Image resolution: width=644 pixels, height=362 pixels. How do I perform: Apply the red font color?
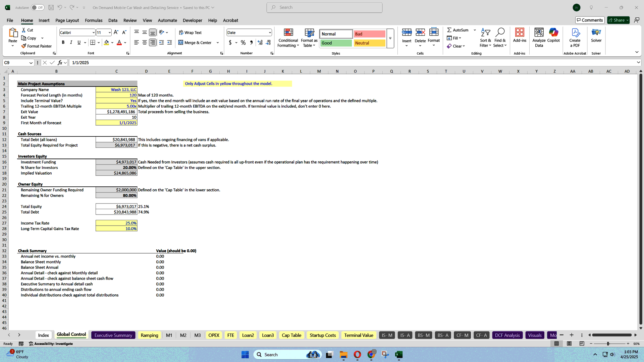click(x=119, y=43)
